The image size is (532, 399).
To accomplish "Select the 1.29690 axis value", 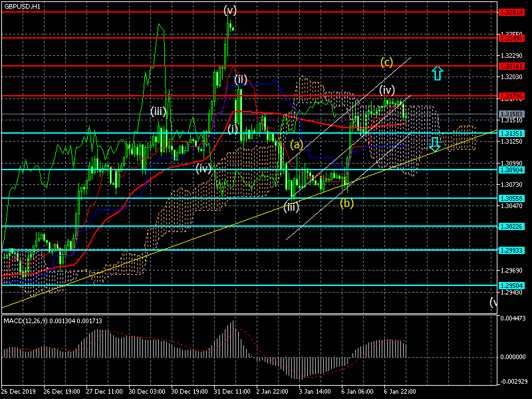I will click(x=511, y=271).
